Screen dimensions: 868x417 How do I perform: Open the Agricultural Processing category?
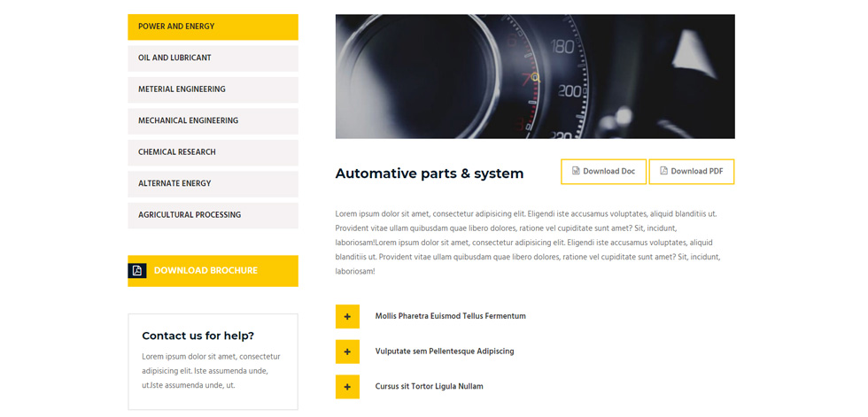[213, 215]
